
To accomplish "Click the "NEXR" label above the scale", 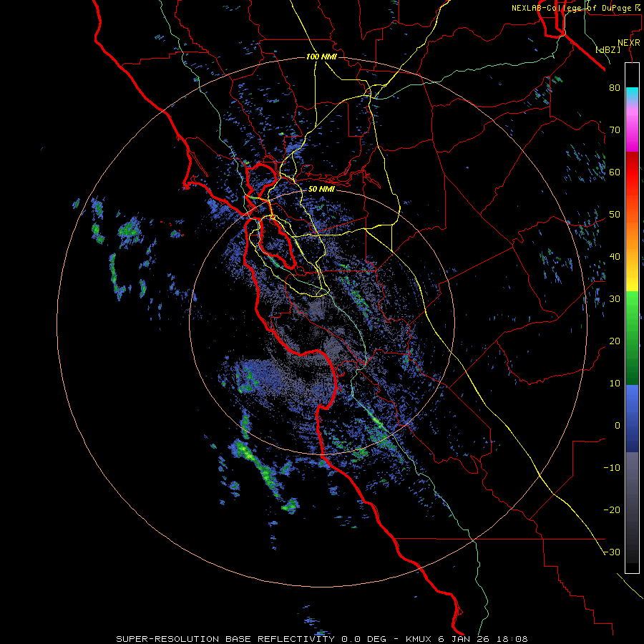I will tap(628, 43).
